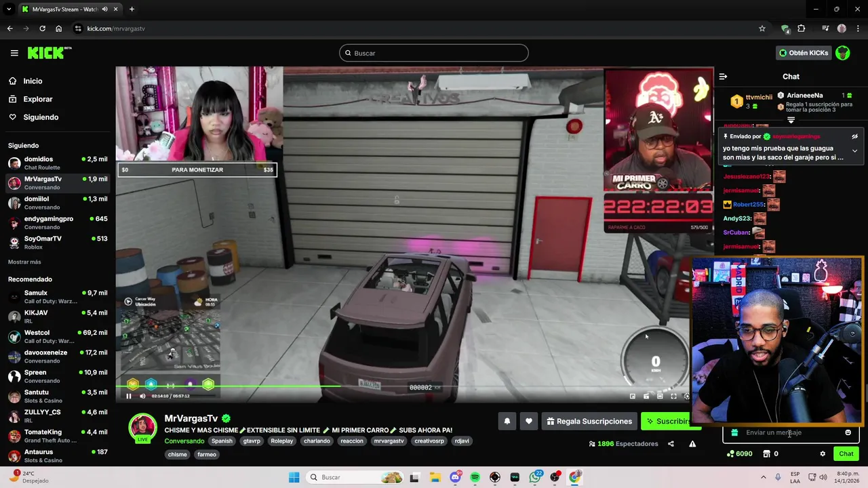Go back in the browser

click(x=10, y=28)
